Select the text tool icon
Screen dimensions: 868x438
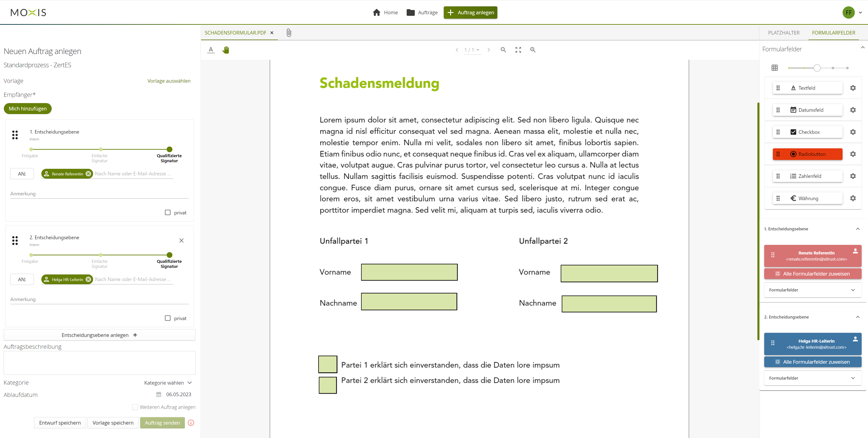(211, 50)
